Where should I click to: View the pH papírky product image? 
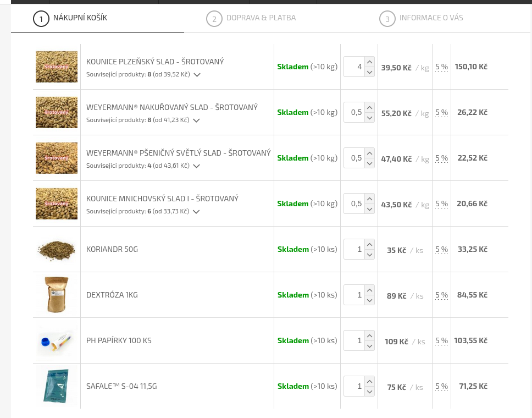(x=57, y=340)
